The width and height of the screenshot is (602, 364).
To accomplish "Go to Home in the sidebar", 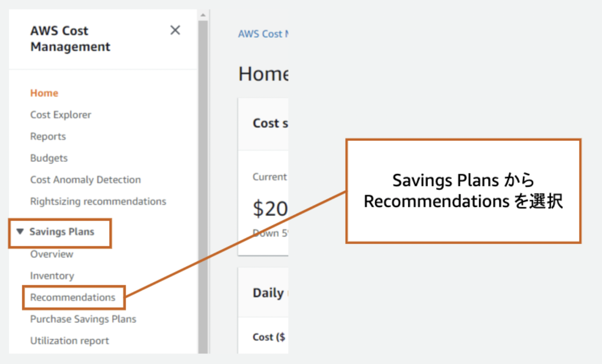I will pos(44,93).
